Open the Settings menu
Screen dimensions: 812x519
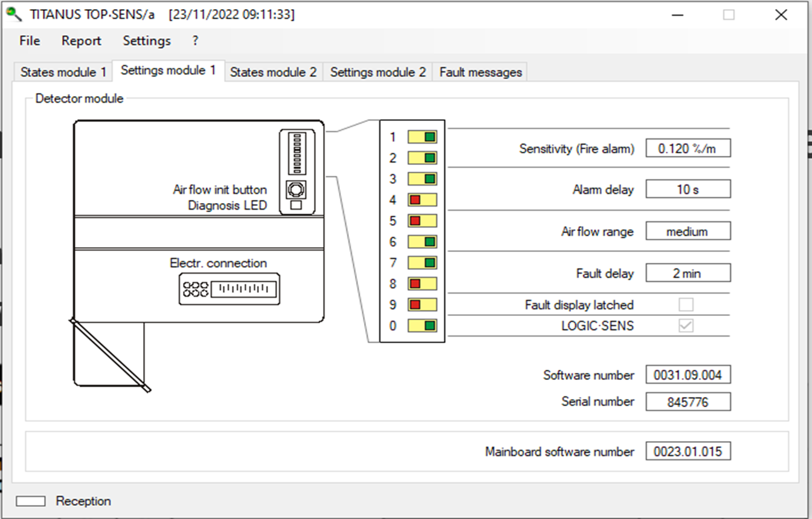(147, 40)
